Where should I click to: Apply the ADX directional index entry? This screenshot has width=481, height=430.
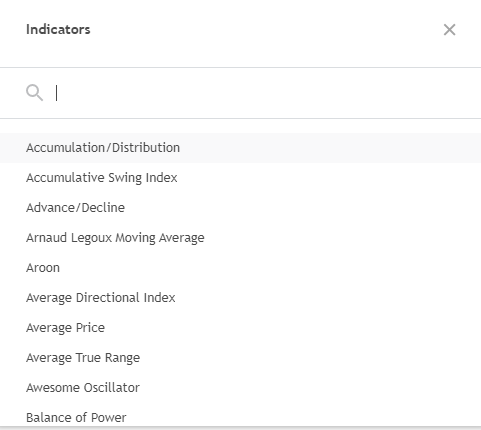tap(240, 298)
